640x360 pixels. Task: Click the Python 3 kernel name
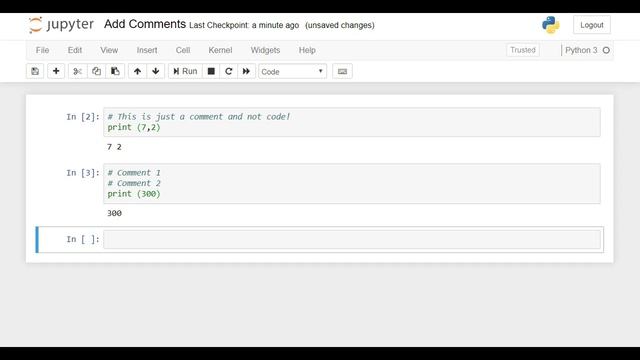pos(581,50)
